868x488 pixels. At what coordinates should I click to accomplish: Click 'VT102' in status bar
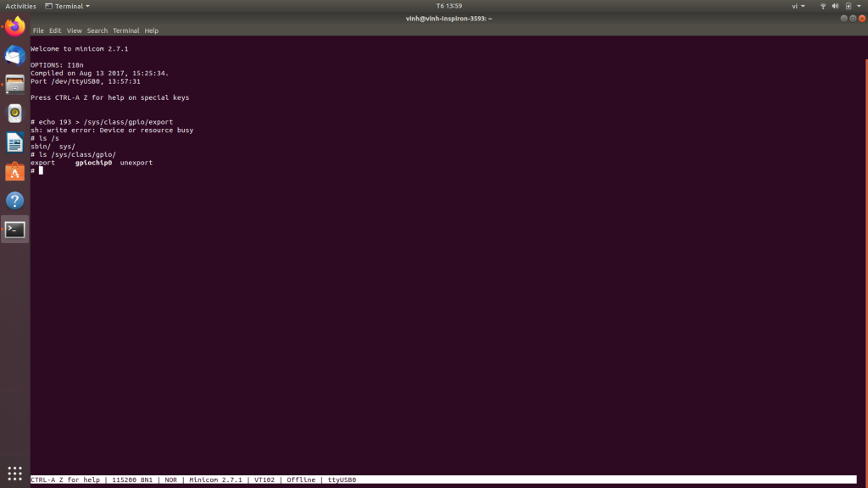coord(264,480)
